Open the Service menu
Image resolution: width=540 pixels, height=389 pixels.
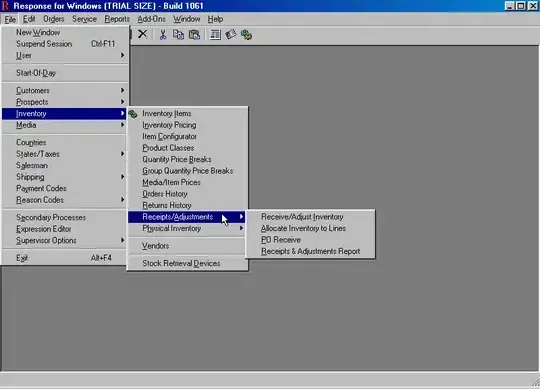tap(84, 19)
